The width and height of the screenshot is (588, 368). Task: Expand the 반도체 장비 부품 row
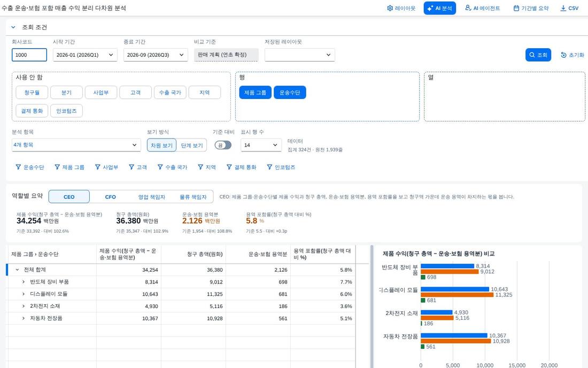[x=23, y=282]
